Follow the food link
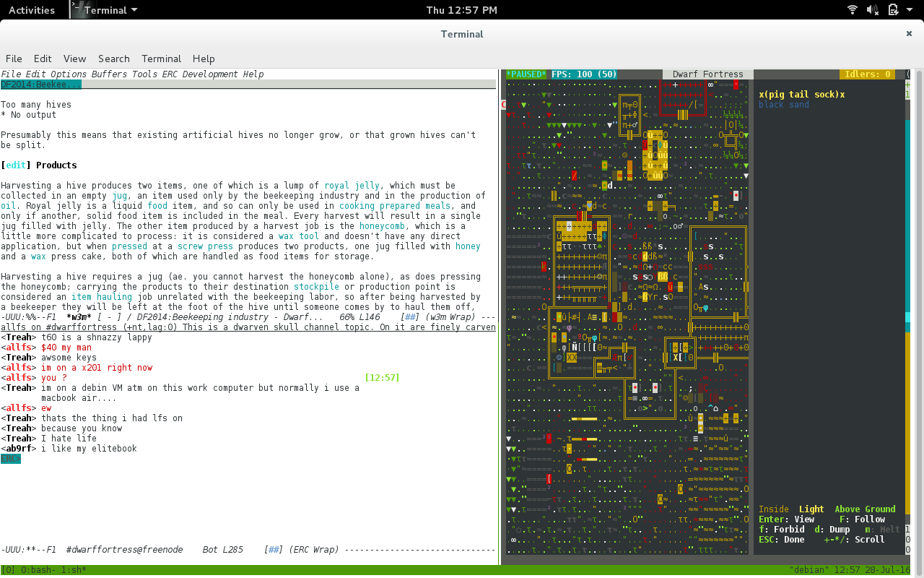The height and width of the screenshot is (578, 924). tap(157, 206)
